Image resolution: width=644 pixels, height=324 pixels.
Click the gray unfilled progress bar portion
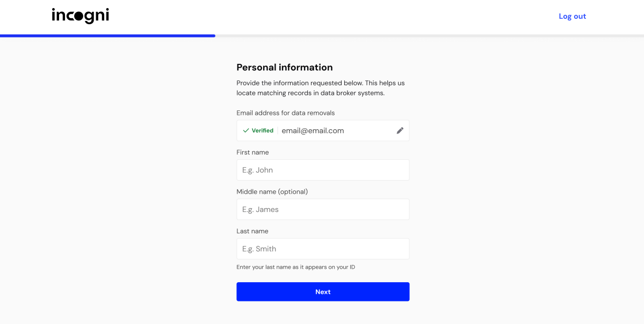[430, 36]
